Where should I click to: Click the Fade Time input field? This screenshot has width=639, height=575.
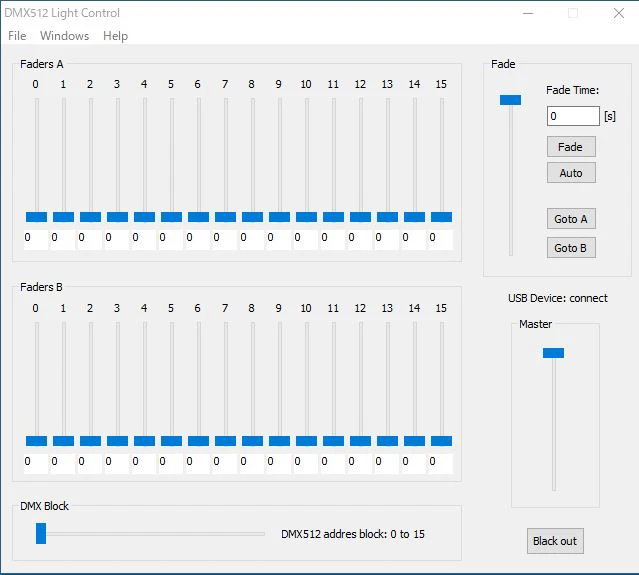[x=573, y=116]
